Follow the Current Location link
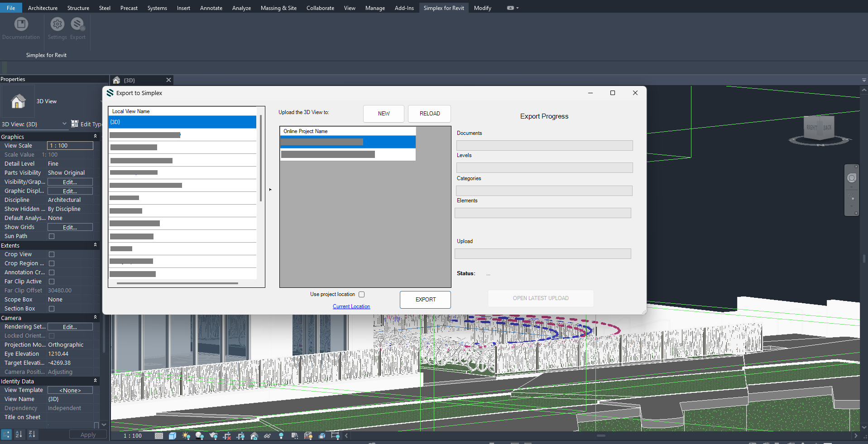Image resolution: width=868 pixels, height=444 pixels. pos(351,306)
